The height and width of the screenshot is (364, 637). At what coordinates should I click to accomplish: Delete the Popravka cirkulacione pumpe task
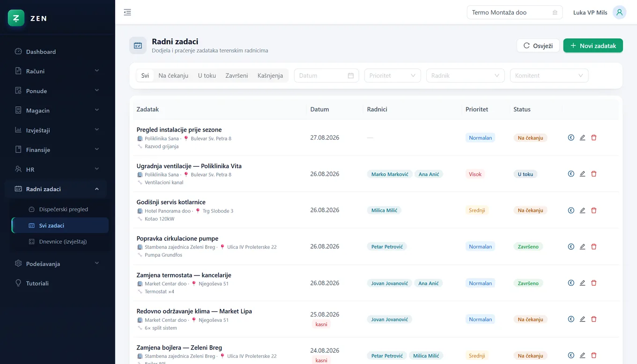594,246
